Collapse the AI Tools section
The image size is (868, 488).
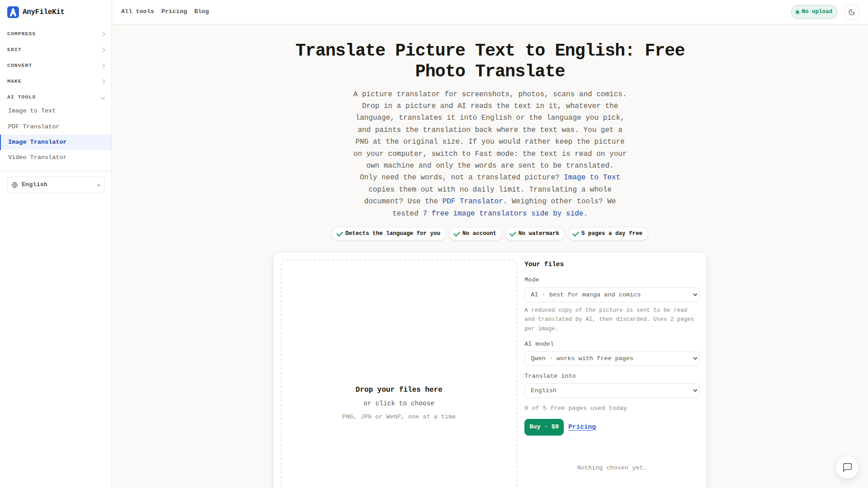point(56,97)
